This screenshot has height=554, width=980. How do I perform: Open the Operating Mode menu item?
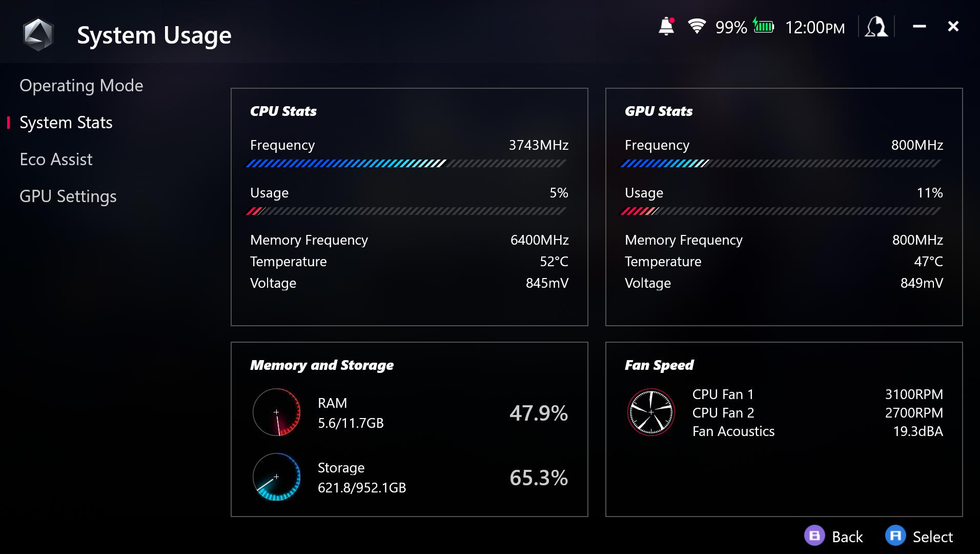[x=81, y=86]
